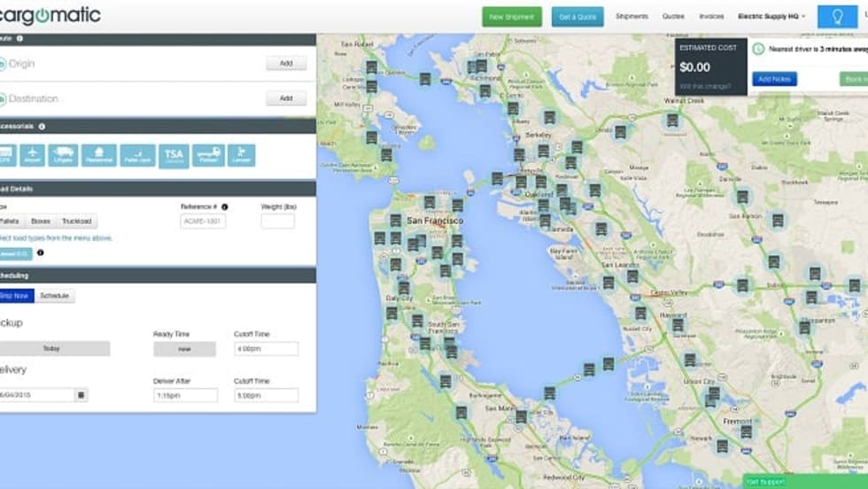Viewport: 868px width, 489px height.
Task: Open the pickup Cutoff Time 4:00pm field
Action: pyautogui.click(x=266, y=349)
